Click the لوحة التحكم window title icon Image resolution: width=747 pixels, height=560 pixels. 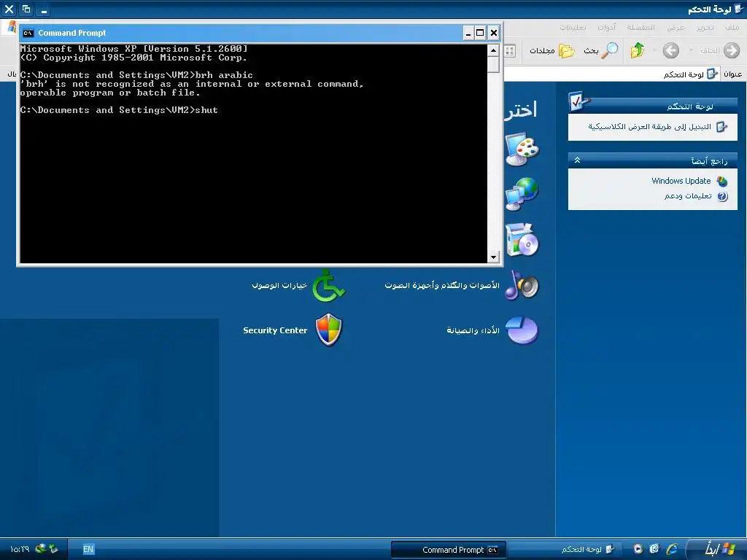point(739,9)
